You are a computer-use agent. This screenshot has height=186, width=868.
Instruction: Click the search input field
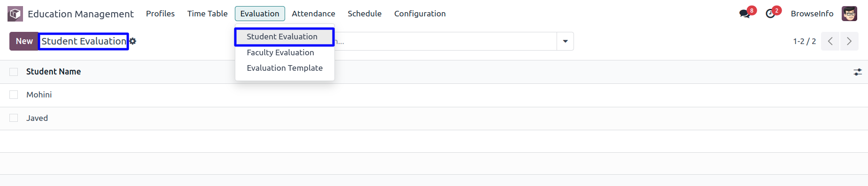tap(445, 41)
